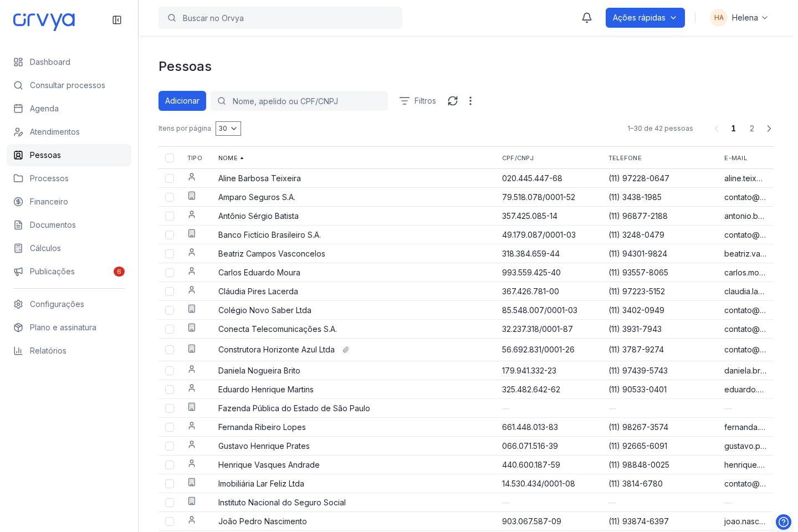798x532 pixels.
Task: Open Imobiliária Lar Feliz Ltda record
Action: pos(261,484)
